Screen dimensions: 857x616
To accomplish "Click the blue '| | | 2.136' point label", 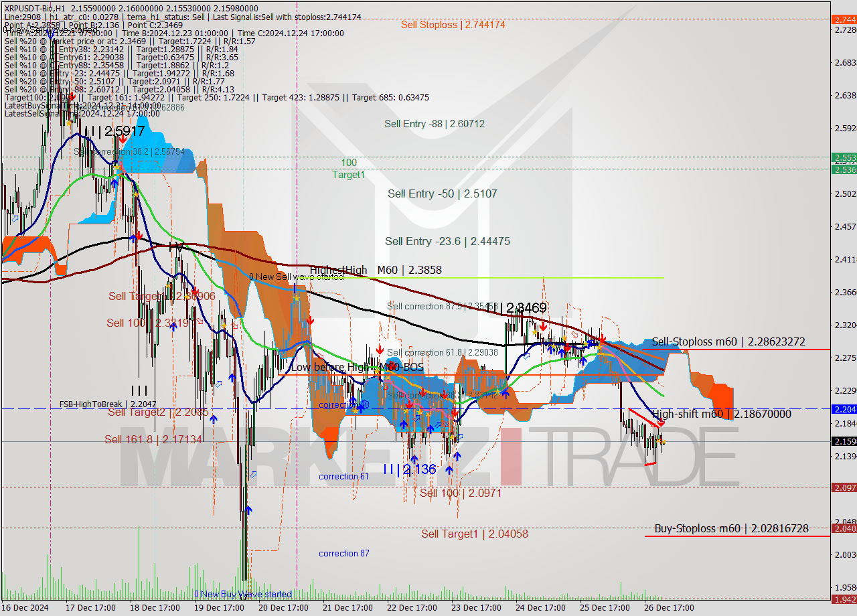I will click(x=410, y=469).
